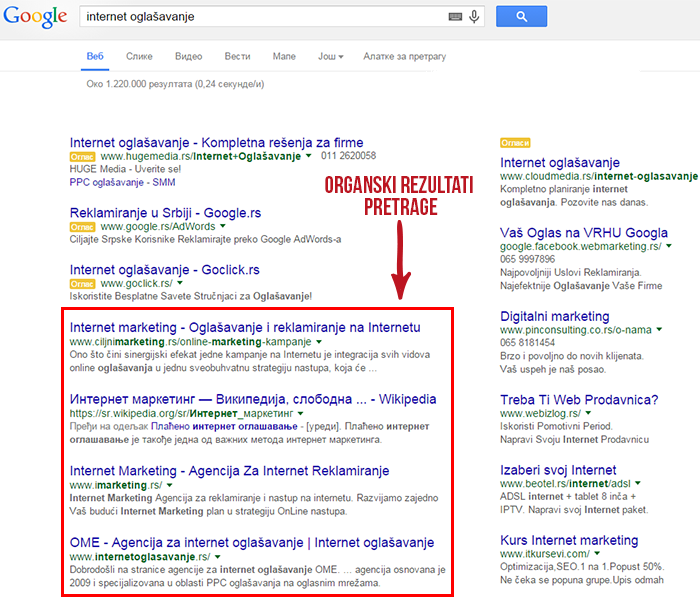Expand arrow beside beotel.rs/internet/adsl URL

(x=638, y=483)
